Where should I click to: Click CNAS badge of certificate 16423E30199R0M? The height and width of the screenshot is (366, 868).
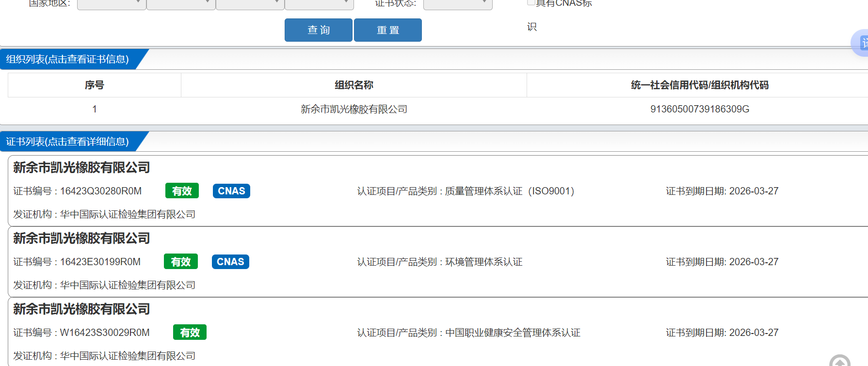[230, 262]
